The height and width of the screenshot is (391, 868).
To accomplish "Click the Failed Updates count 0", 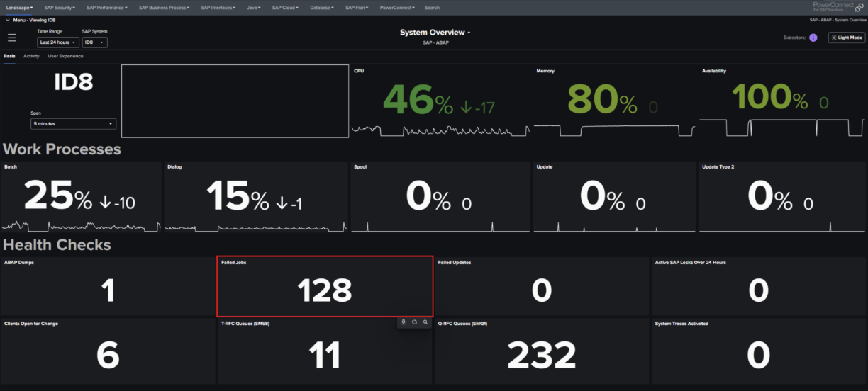I will click(542, 291).
